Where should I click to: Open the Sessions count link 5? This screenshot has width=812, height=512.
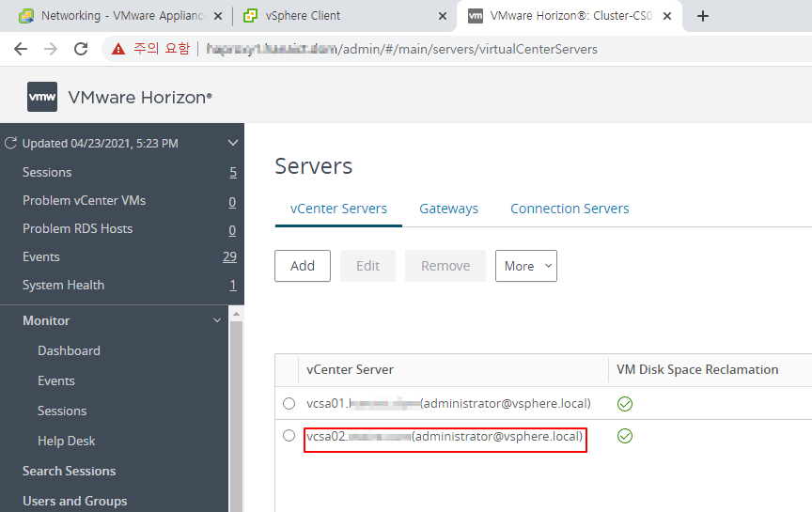233,173
